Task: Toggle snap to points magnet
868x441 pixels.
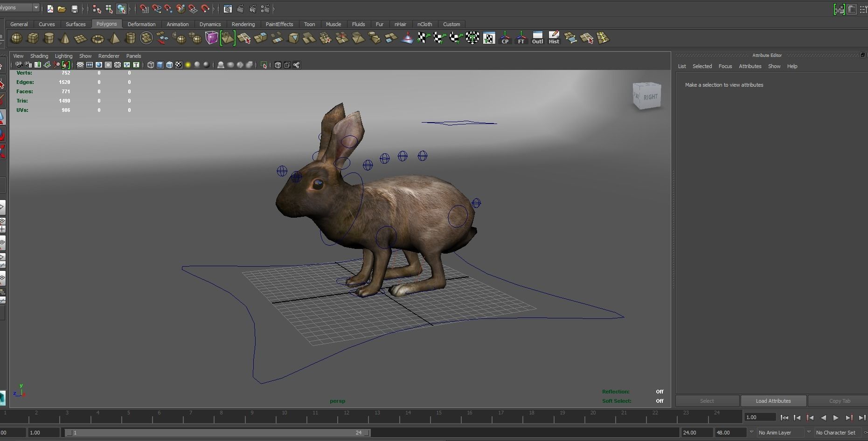Action: [x=168, y=9]
